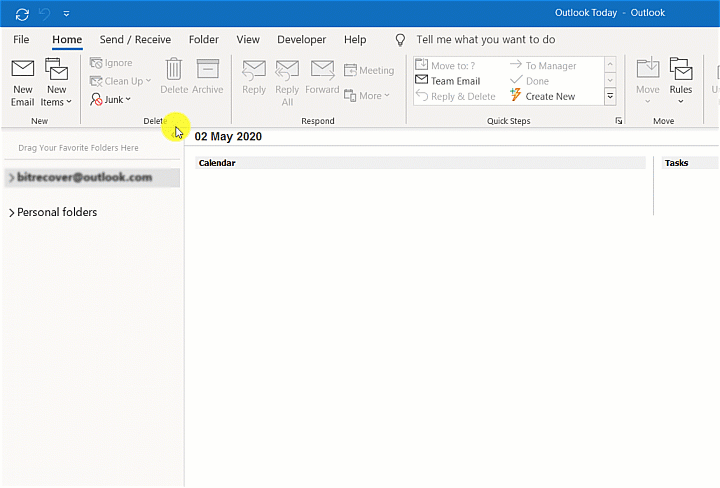
Task: Click the Ignore conversation button
Action: click(x=111, y=63)
